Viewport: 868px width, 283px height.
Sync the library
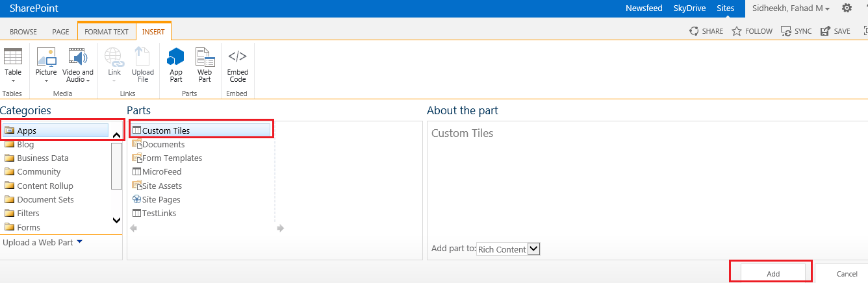tap(796, 31)
